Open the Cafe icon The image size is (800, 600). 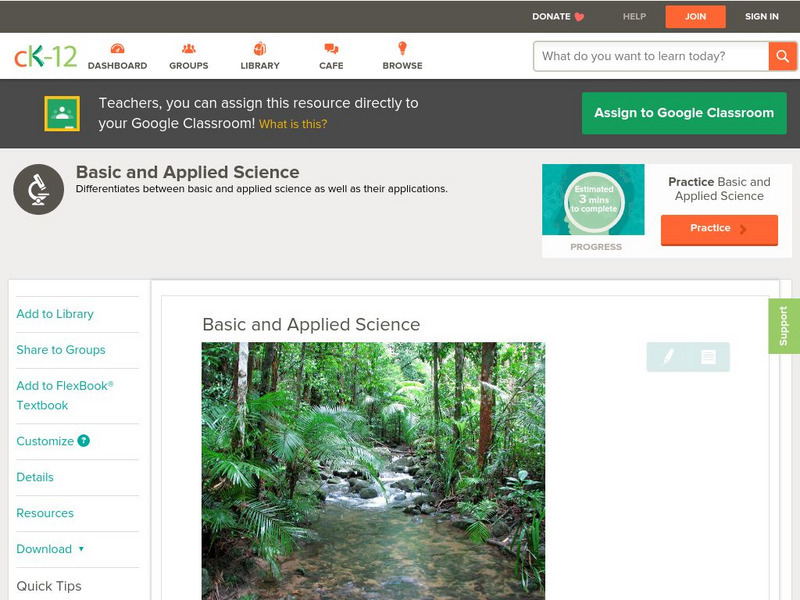coord(331,49)
